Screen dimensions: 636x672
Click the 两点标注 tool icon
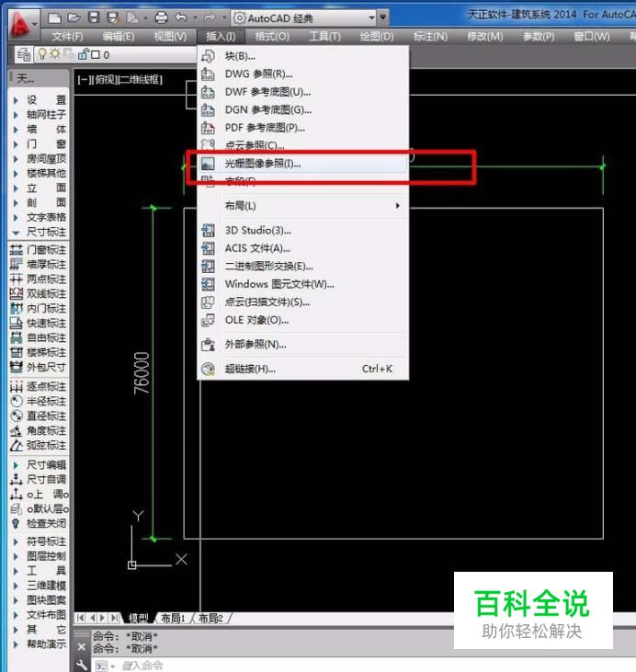point(17,279)
